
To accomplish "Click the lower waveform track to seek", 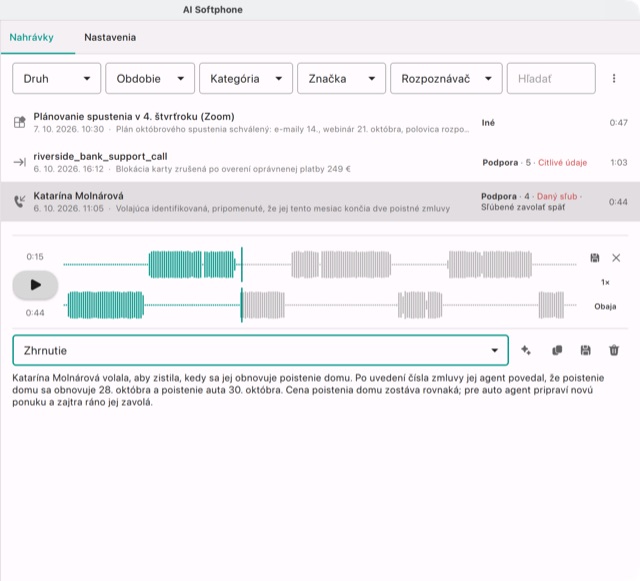I will pos(320,305).
